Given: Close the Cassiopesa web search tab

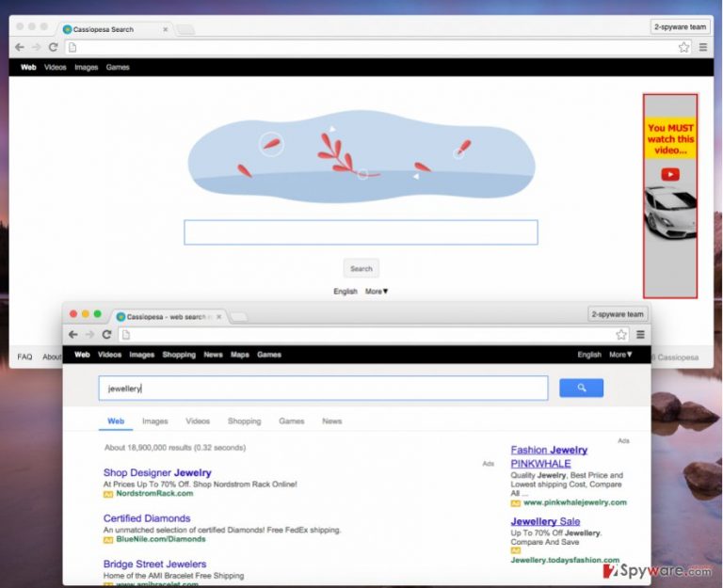Looking at the screenshot, I should coord(219,317).
